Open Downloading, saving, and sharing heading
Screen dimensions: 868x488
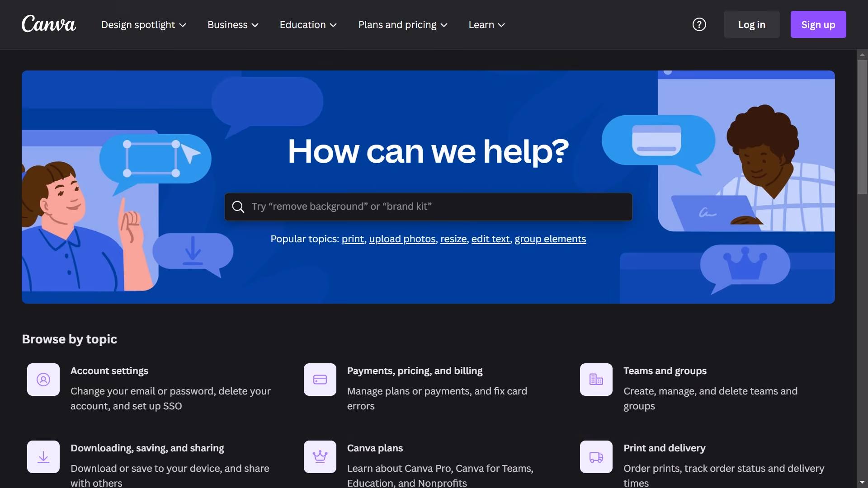click(x=147, y=448)
